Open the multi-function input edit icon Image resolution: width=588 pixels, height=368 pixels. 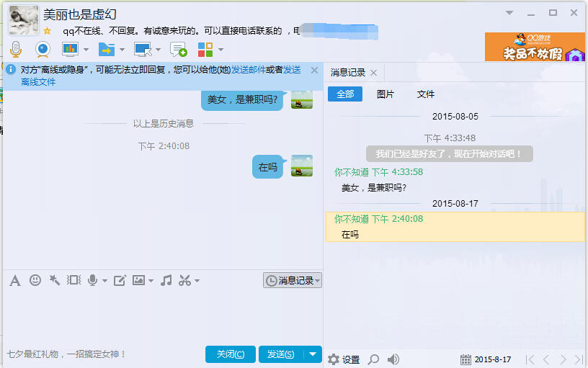pyautogui.click(x=120, y=280)
